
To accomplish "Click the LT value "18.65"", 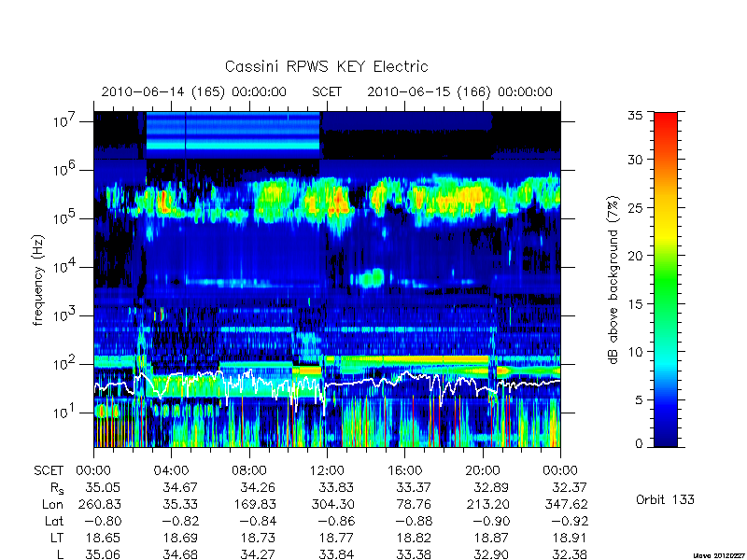I will click(x=103, y=538).
